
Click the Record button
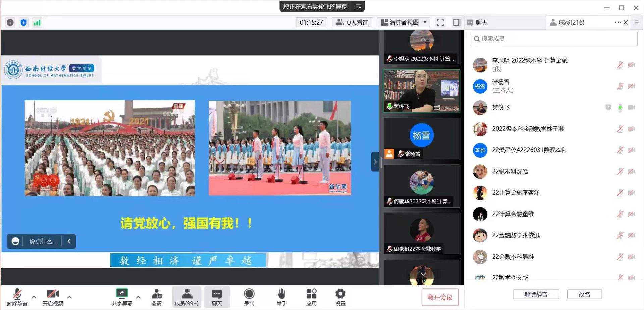249,297
